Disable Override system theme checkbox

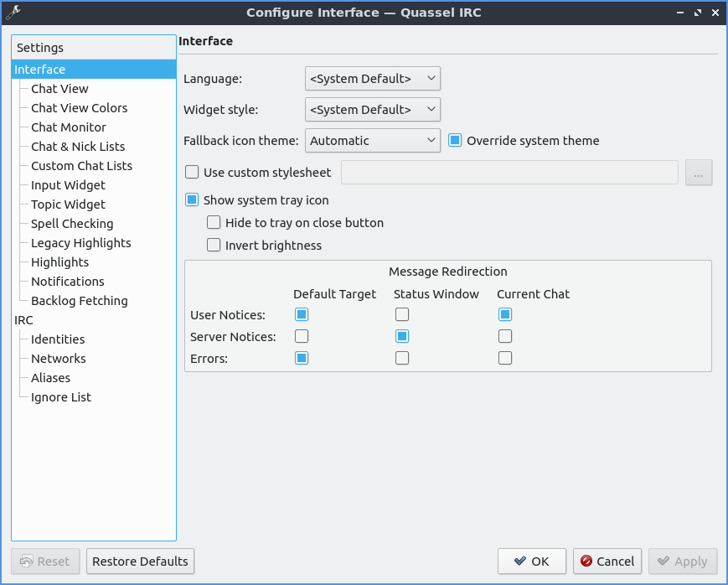point(456,141)
